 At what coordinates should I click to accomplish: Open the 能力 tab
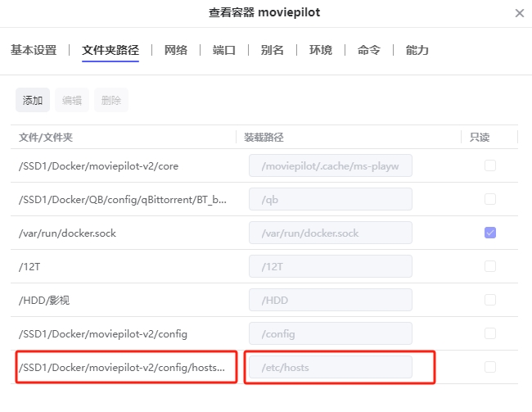(x=417, y=51)
